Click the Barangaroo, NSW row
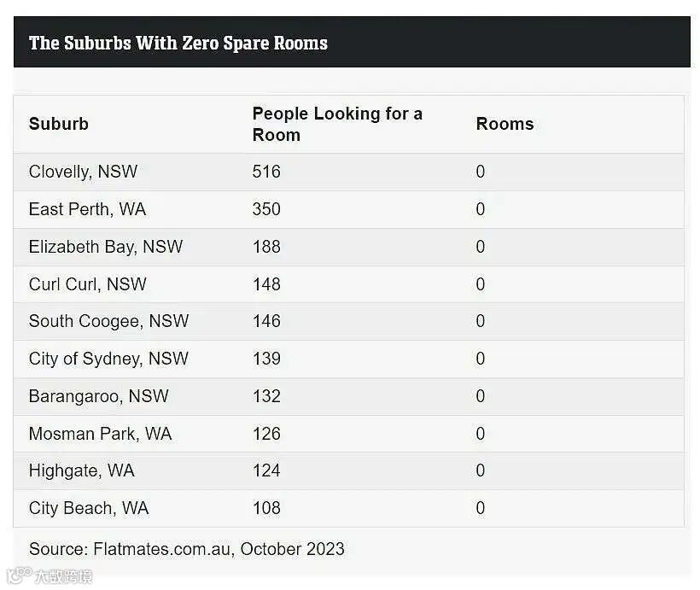Viewport: 700px width, 590px height. coord(99,396)
